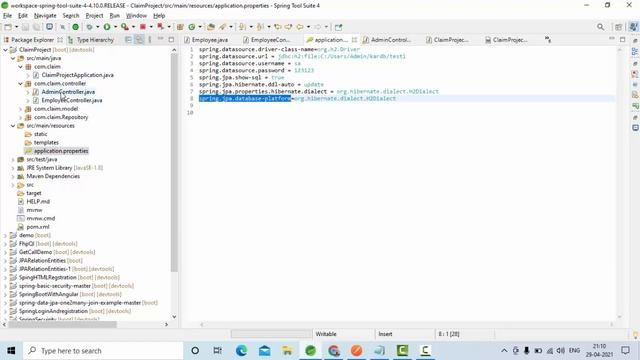Expand the com.claim.model package
Image resolution: width=640 pixels, height=360 pixels.
[x=20, y=109]
